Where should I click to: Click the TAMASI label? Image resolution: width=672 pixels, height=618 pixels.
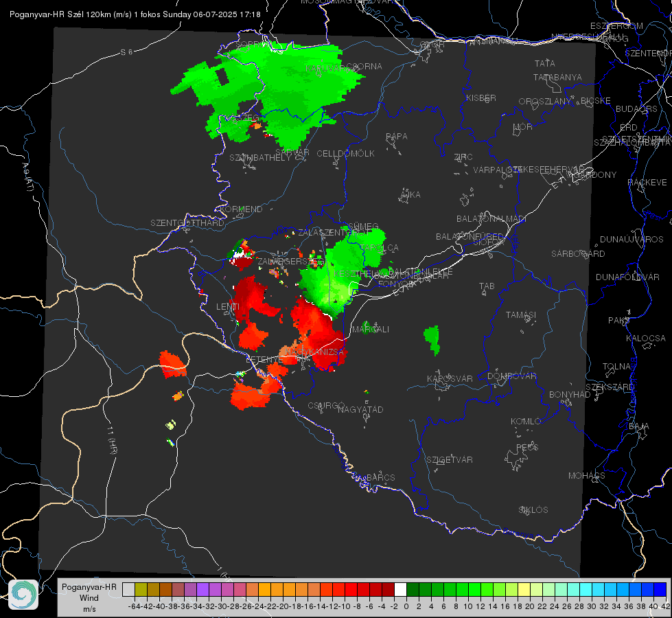521,314
